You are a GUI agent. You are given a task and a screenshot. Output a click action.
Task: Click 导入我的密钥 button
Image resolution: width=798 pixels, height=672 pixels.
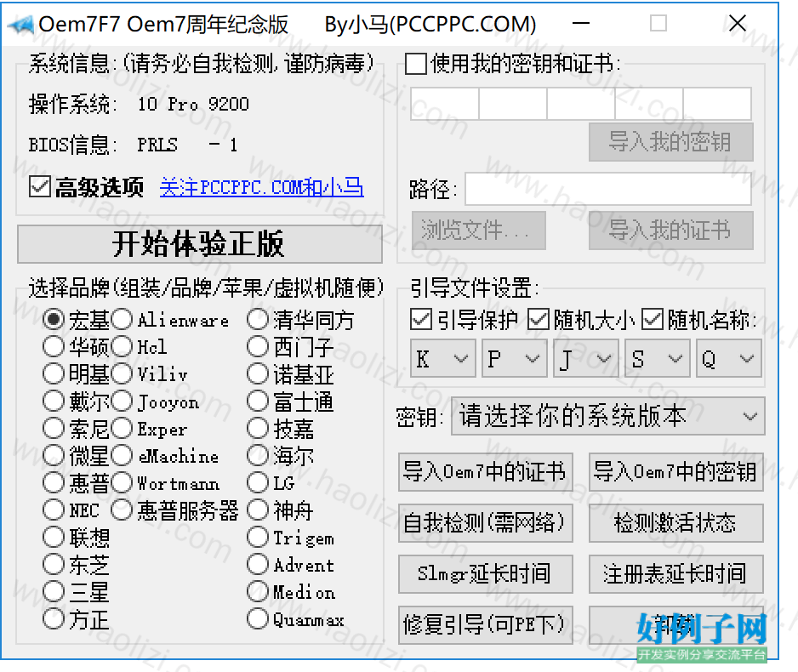pos(670,141)
